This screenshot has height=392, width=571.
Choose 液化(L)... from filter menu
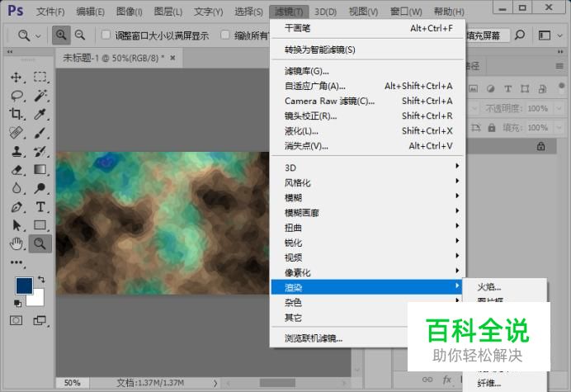pos(368,130)
